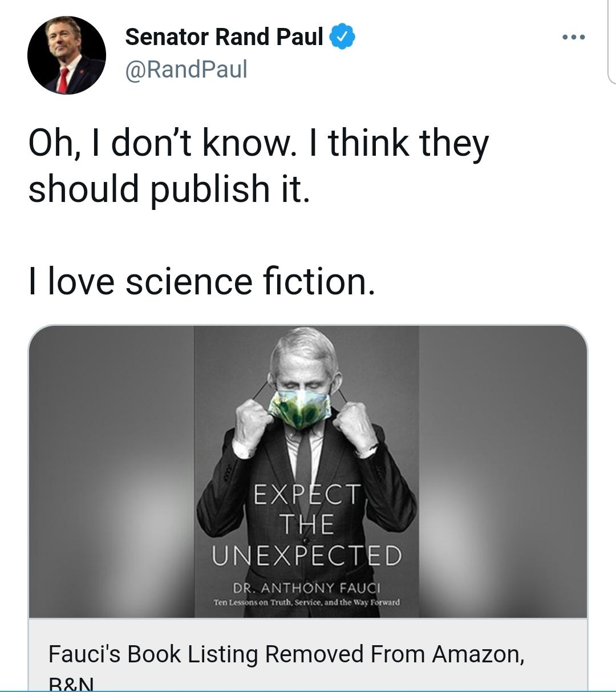Click the colorful face mask on the cover
This screenshot has height=692, width=616.
point(299,407)
